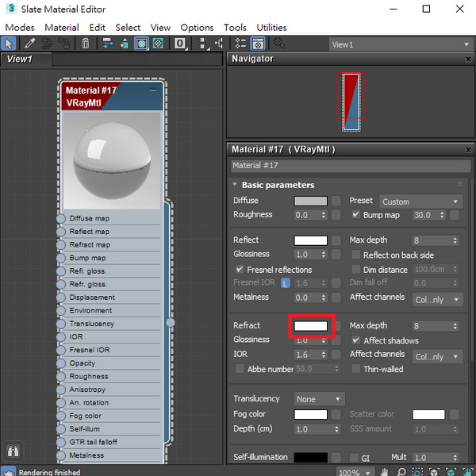Image resolution: width=476 pixels, height=476 pixels.
Task: Enable Reflect on back side
Action: [355, 255]
